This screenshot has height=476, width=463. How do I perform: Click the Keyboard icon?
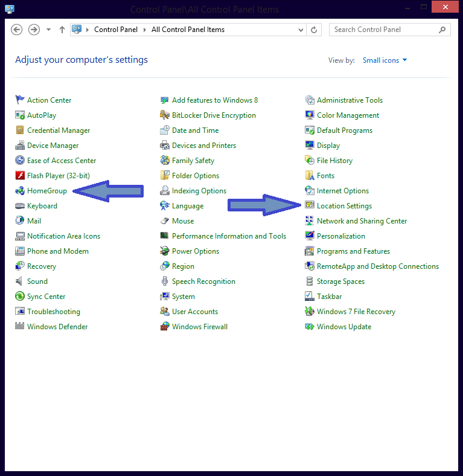tap(20, 205)
